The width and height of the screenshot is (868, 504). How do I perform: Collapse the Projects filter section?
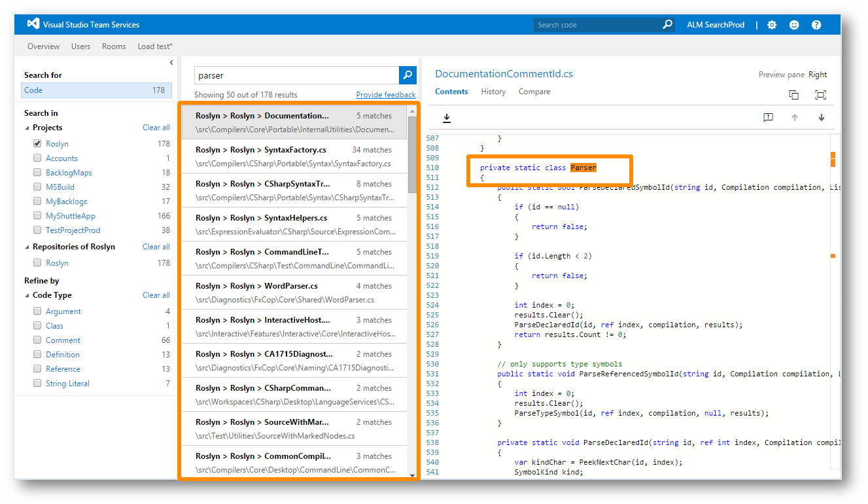(x=27, y=128)
